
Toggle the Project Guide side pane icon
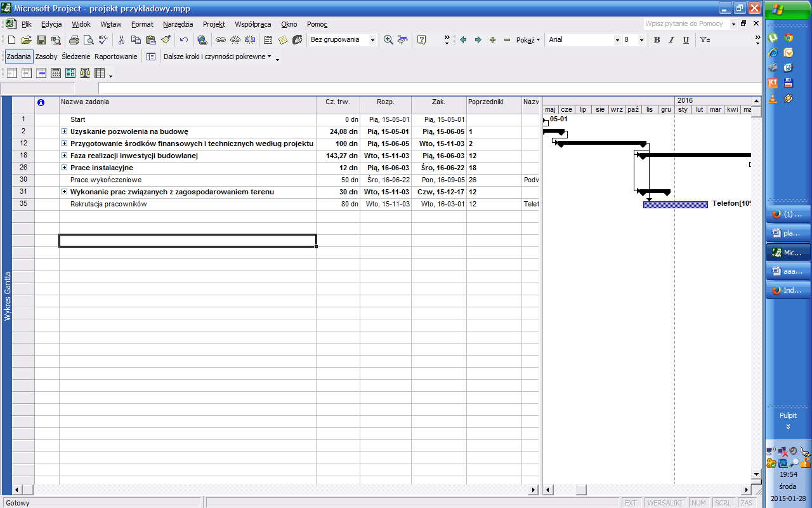pyautogui.click(x=151, y=57)
